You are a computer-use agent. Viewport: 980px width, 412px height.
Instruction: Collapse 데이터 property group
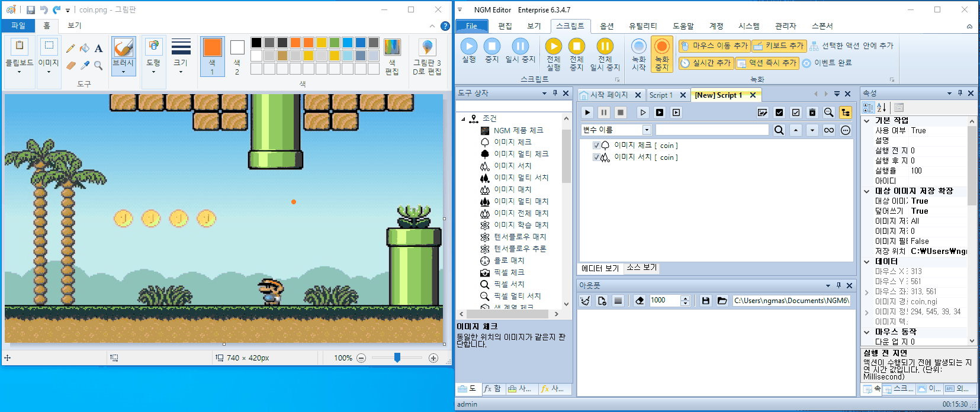pos(867,262)
